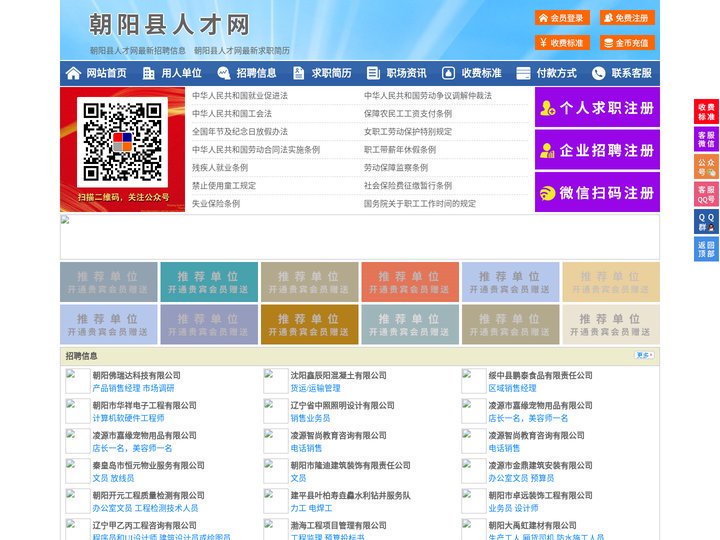Open 求职简历 navigation menu item

[332, 73]
